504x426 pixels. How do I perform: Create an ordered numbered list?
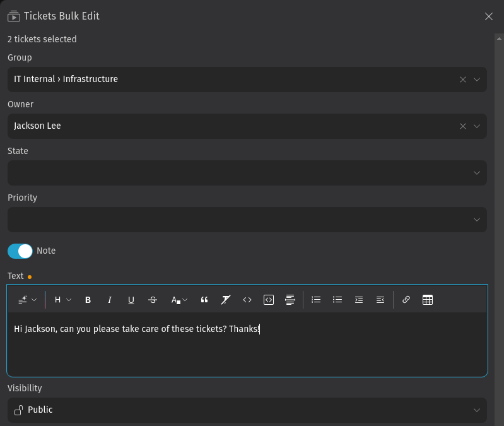316,300
